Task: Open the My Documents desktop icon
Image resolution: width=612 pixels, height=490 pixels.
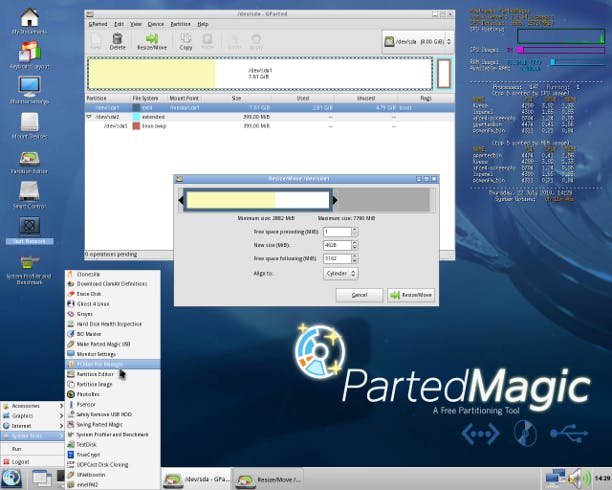Action: [x=29, y=21]
